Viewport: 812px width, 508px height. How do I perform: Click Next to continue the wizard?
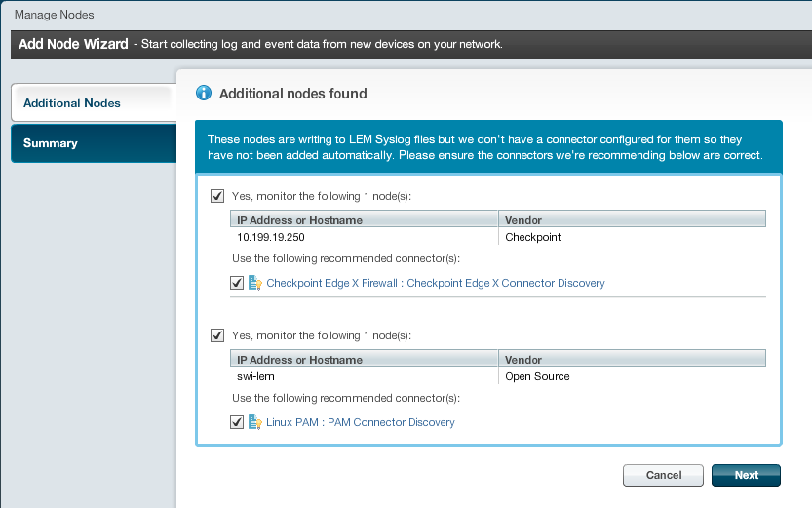coord(746,475)
